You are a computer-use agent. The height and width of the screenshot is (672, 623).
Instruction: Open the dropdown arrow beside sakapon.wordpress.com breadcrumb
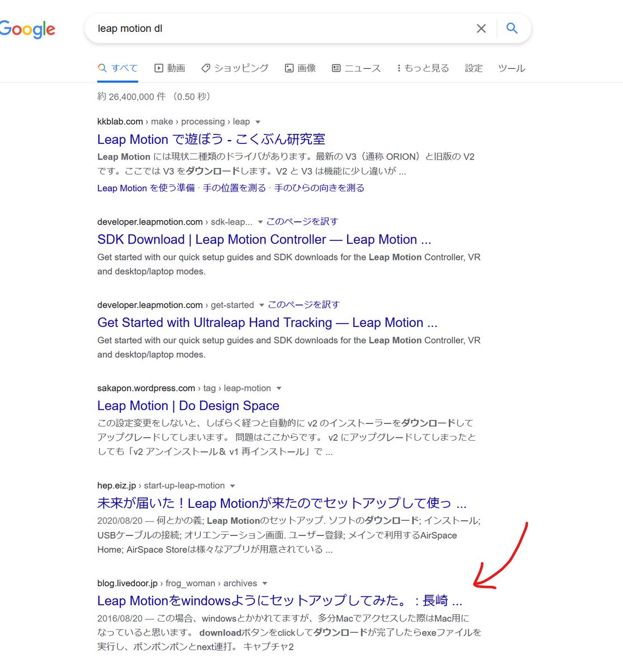pyautogui.click(x=279, y=388)
